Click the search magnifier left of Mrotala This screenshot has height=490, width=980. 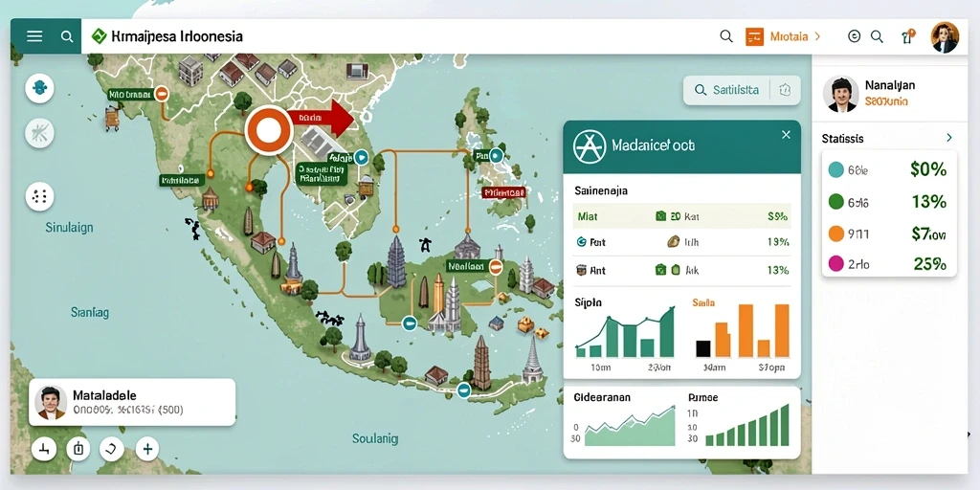pos(726,36)
